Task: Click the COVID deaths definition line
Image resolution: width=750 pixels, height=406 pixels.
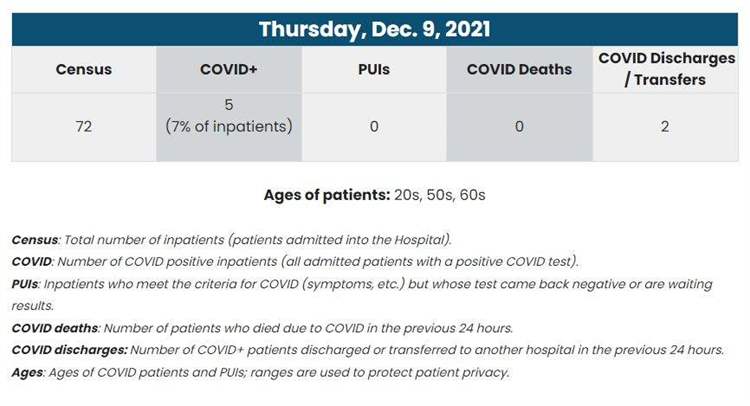Action: (262, 328)
